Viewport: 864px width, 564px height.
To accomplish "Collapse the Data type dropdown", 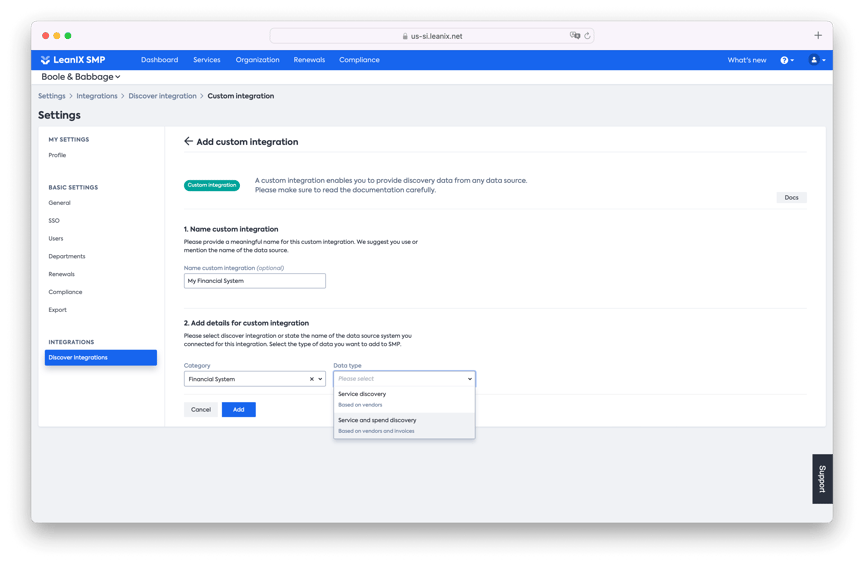I will (469, 379).
